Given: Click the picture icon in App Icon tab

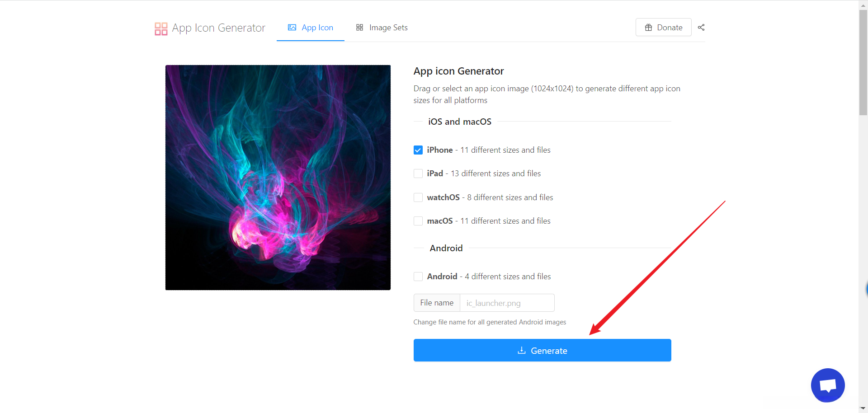Looking at the screenshot, I should tap(292, 28).
